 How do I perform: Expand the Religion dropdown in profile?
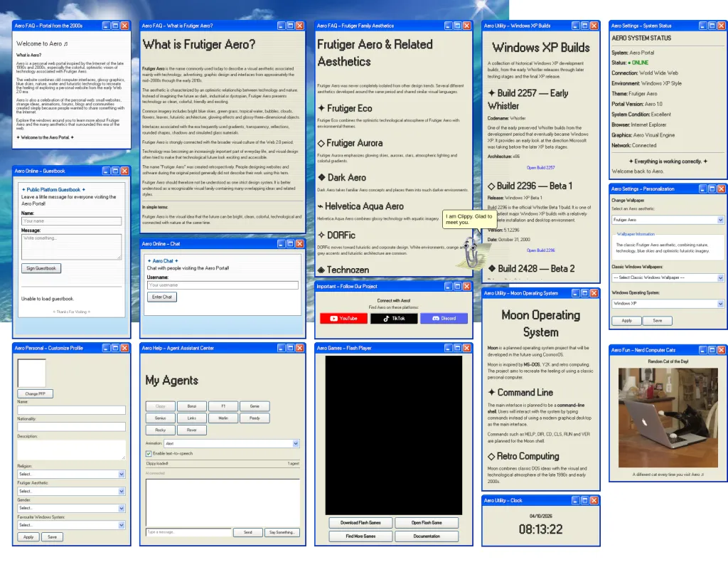[x=71, y=474]
